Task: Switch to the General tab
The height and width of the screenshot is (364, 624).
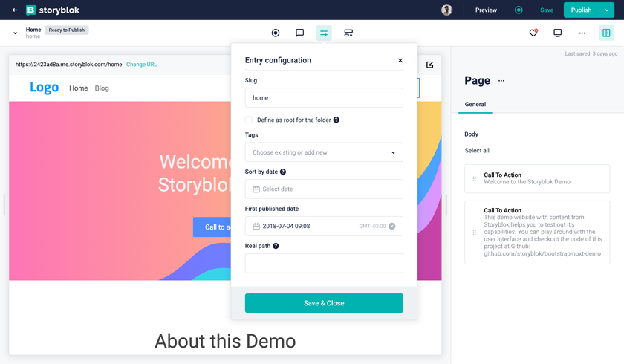Action: click(475, 104)
